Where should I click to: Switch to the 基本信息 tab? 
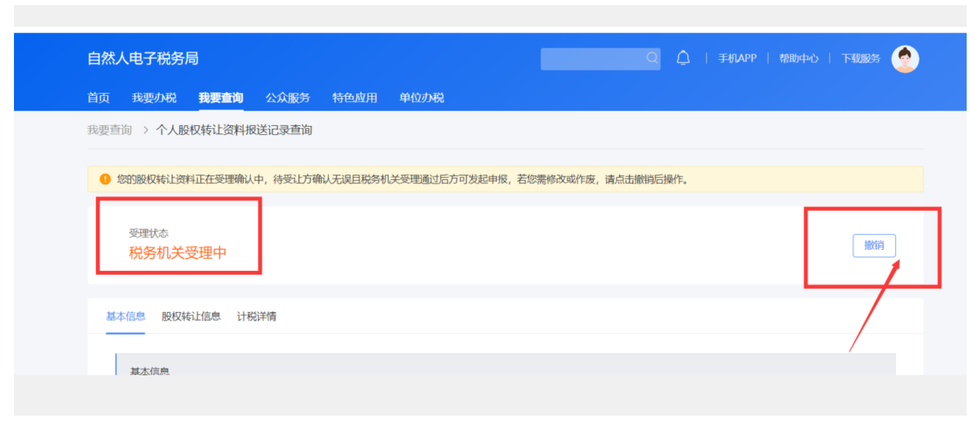[x=126, y=316]
